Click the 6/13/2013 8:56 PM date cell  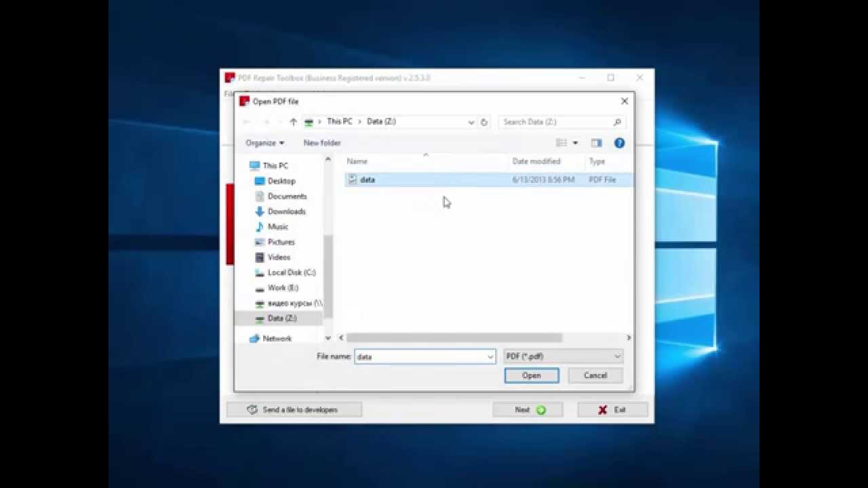[543, 180]
